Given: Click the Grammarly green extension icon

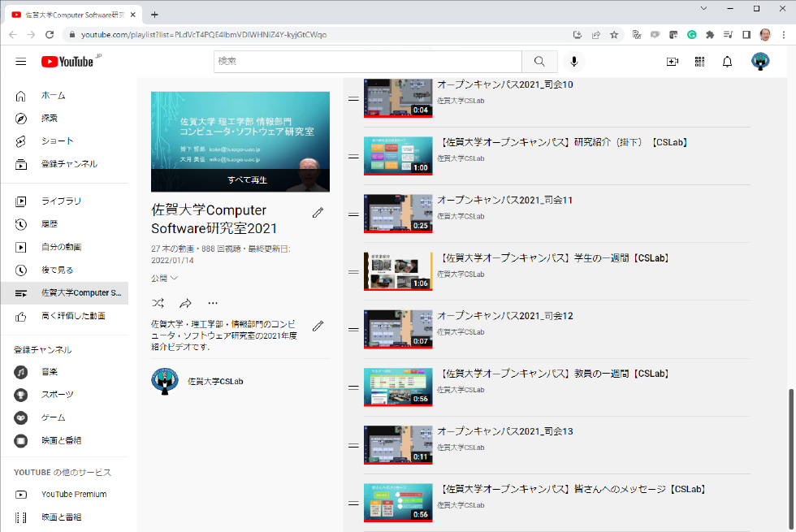Looking at the screenshot, I should 691,34.
